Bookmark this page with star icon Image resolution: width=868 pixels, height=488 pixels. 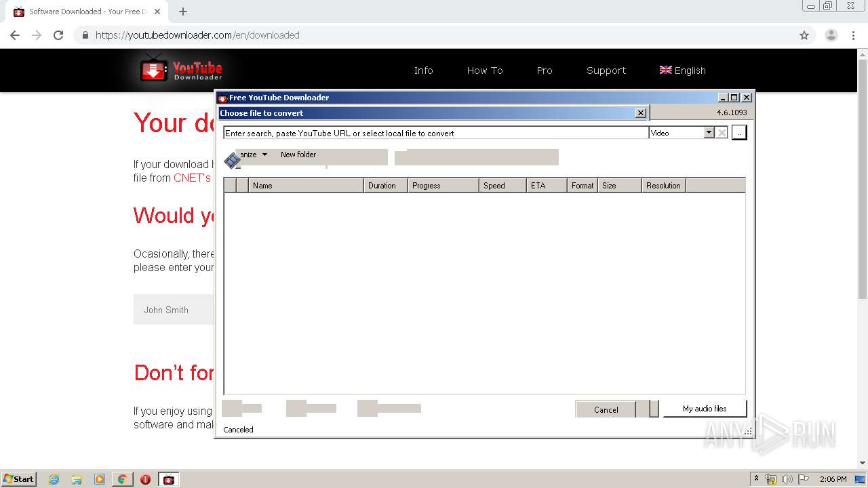804,35
